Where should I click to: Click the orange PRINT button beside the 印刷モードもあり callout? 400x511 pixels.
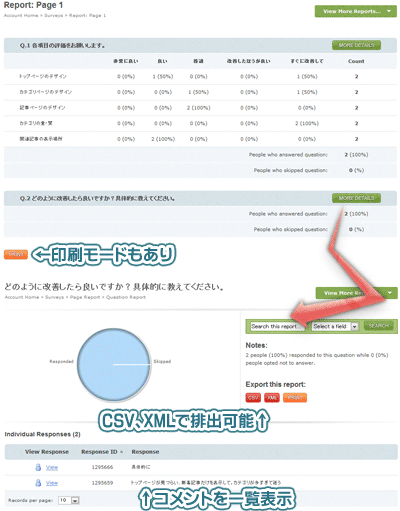click(16, 254)
